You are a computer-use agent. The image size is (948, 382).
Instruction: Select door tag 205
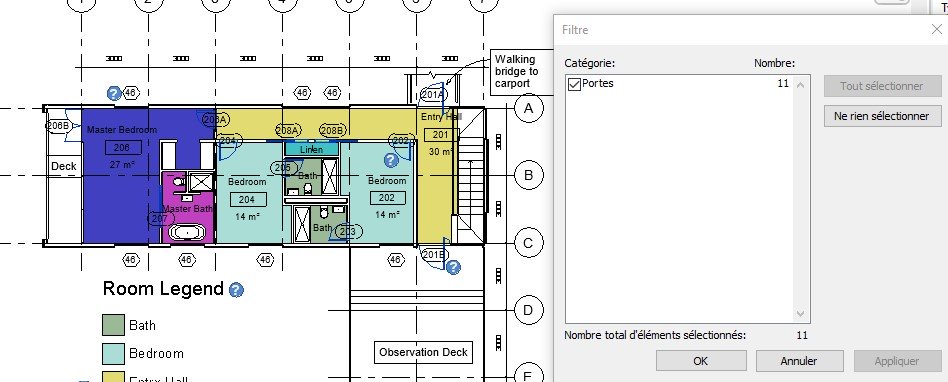tap(284, 168)
